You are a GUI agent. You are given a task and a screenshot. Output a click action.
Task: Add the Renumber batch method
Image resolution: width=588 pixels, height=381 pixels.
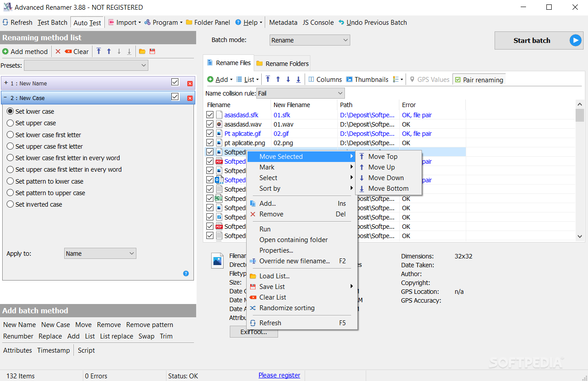(x=18, y=336)
